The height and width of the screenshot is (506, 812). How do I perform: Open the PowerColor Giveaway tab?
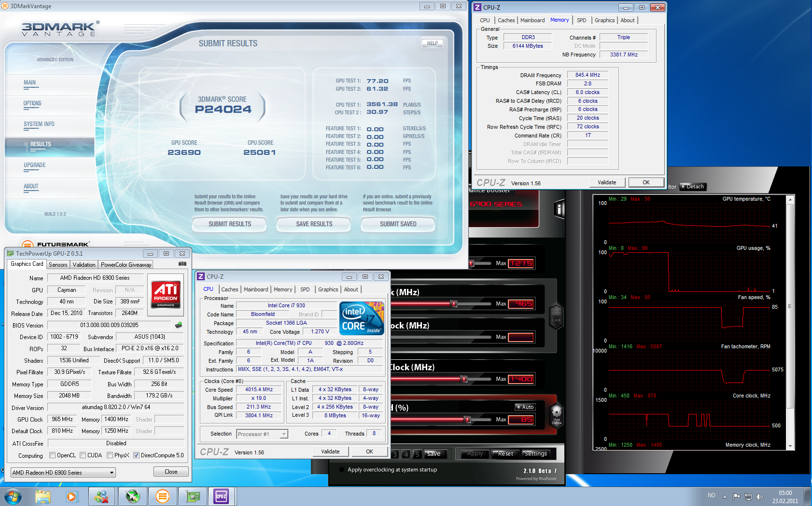(126, 265)
